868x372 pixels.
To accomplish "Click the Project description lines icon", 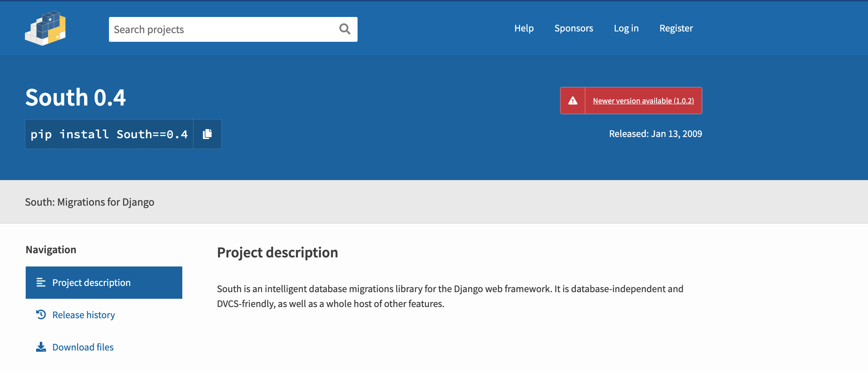I will coord(41,283).
